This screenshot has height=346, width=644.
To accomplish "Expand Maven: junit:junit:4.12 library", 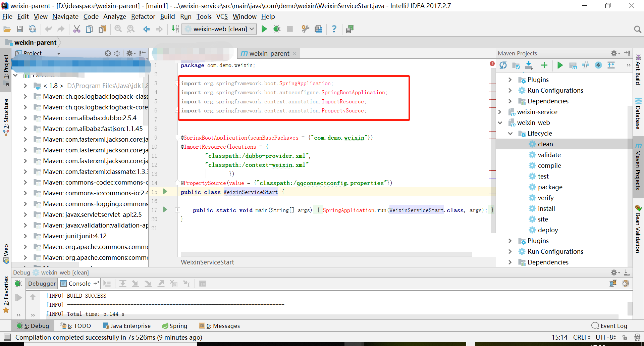I will [25, 236].
